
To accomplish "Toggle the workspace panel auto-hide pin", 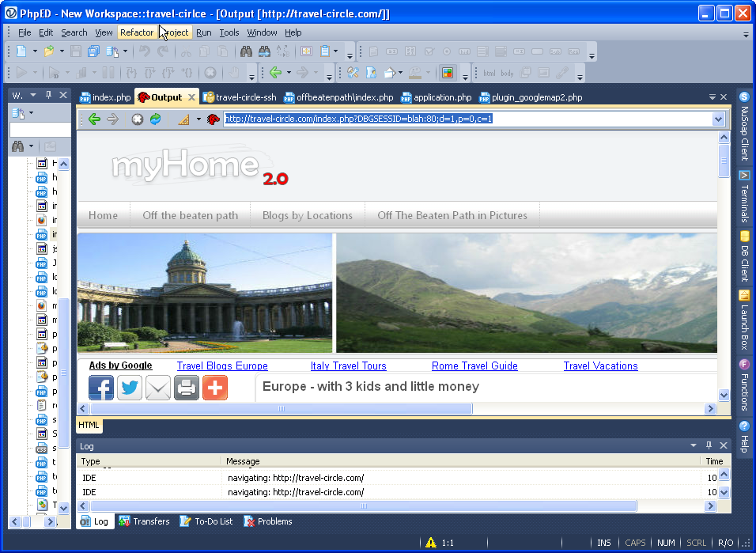I will pyautogui.click(x=48, y=95).
